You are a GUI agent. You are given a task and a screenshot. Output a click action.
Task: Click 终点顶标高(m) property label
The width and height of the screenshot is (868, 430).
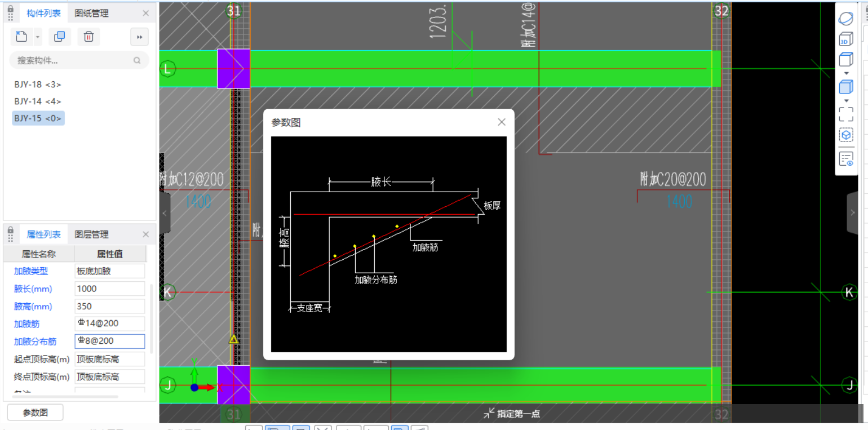[42, 377]
